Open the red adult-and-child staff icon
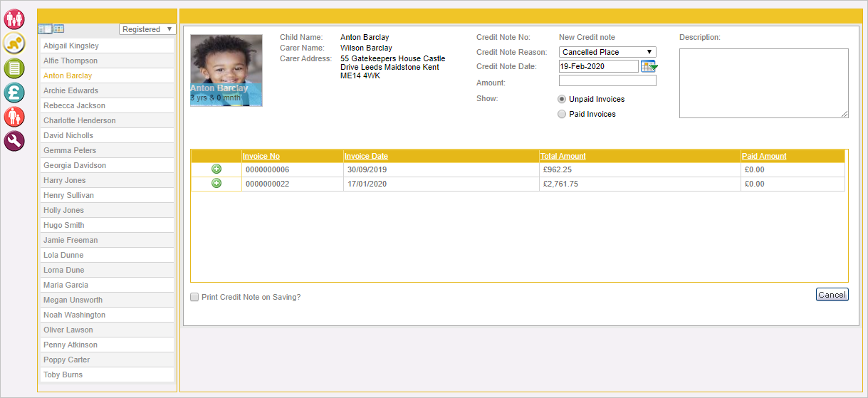This screenshot has width=868, height=398. (x=14, y=117)
